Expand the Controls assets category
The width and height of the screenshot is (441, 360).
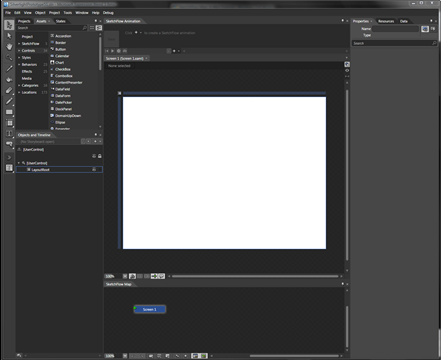19,51
